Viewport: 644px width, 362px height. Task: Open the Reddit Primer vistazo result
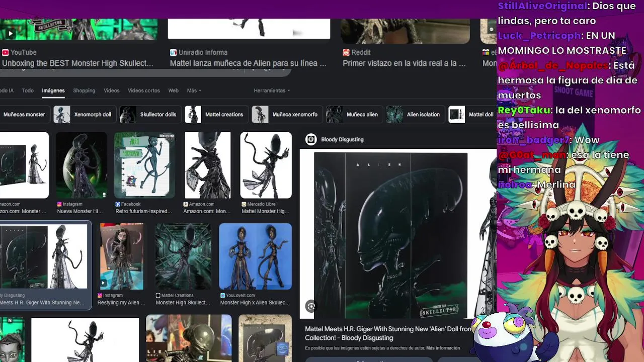click(x=404, y=63)
